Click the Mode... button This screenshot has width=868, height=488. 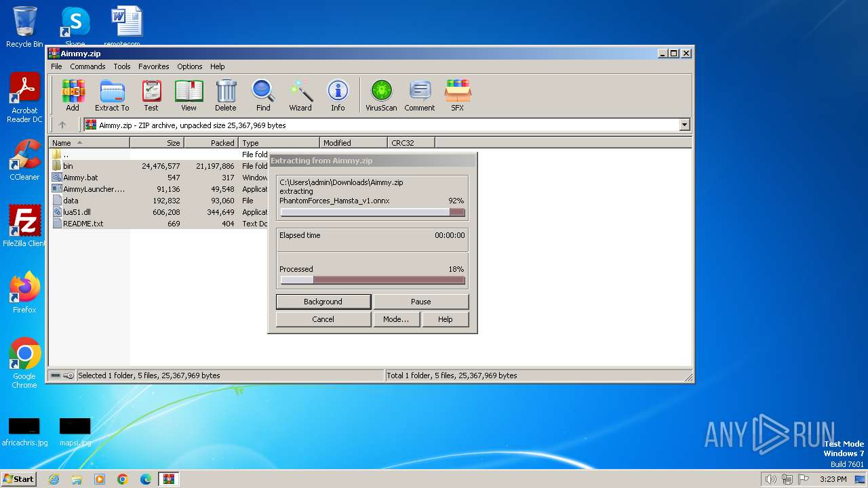click(x=396, y=319)
